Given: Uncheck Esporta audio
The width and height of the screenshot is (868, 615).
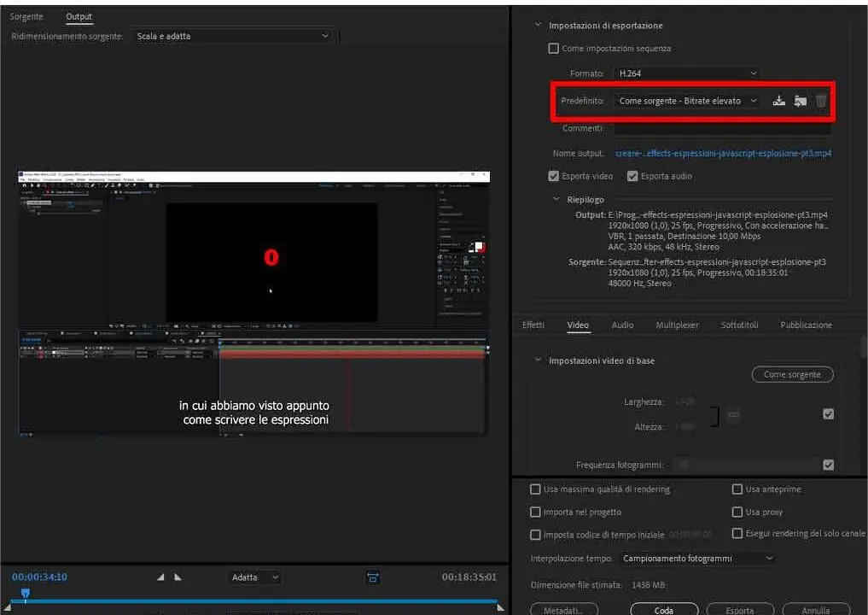Looking at the screenshot, I should (x=632, y=176).
